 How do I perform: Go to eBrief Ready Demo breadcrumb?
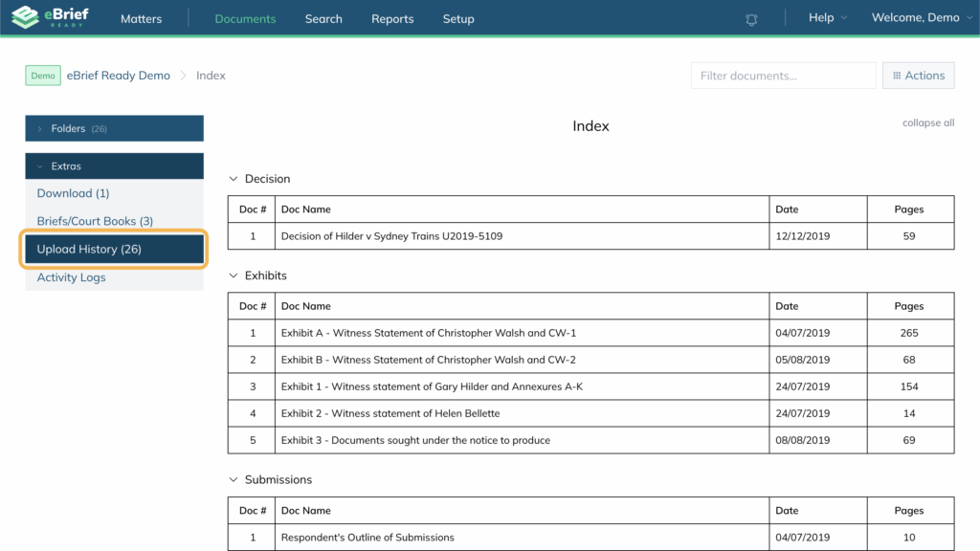click(118, 76)
